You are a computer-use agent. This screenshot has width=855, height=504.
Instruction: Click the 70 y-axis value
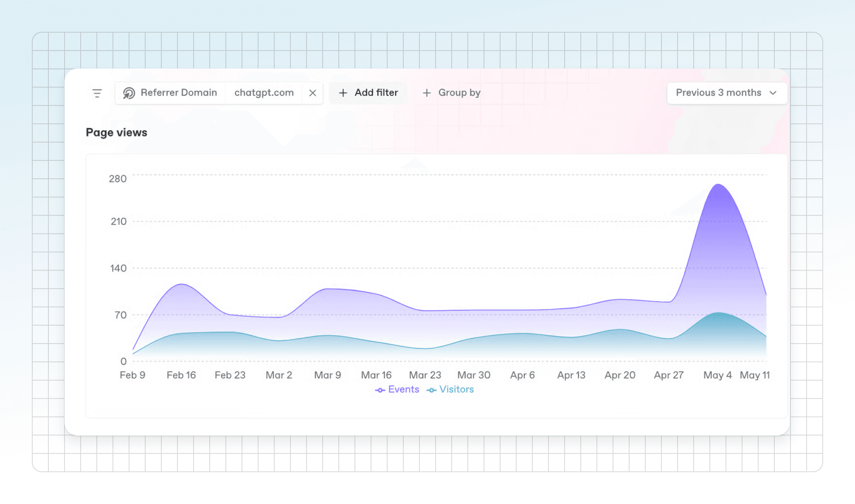click(x=121, y=315)
